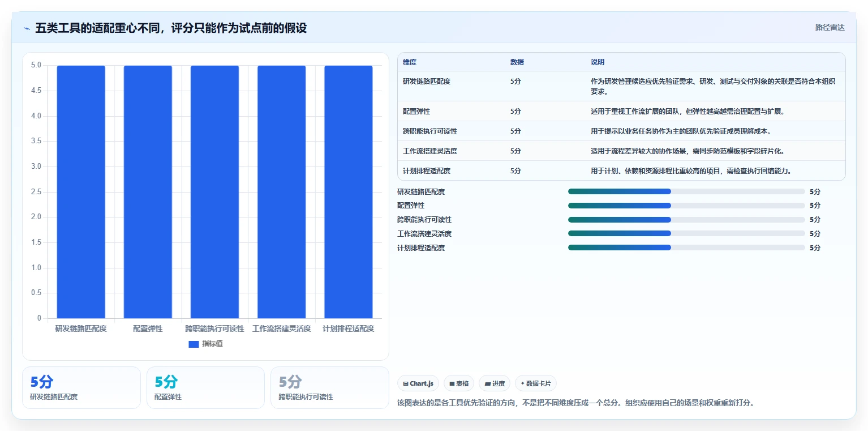The image size is (868, 431).
Task: Click the lightning icon beside the title
Action: [x=27, y=28]
